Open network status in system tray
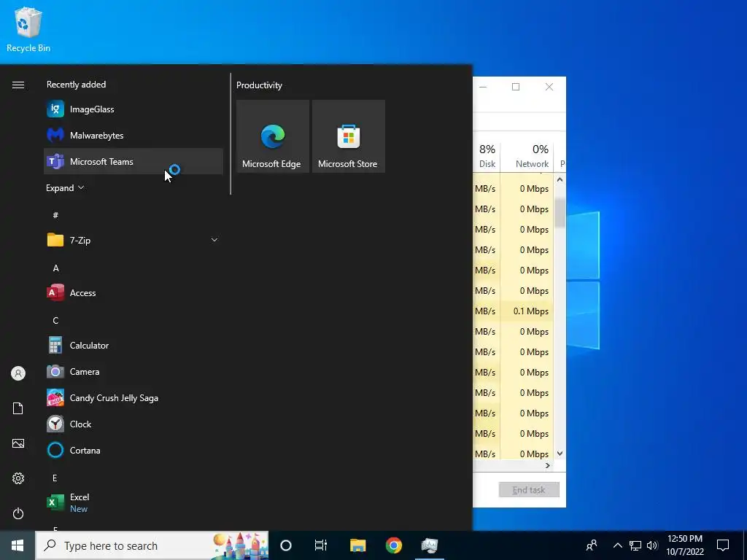 point(635,545)
